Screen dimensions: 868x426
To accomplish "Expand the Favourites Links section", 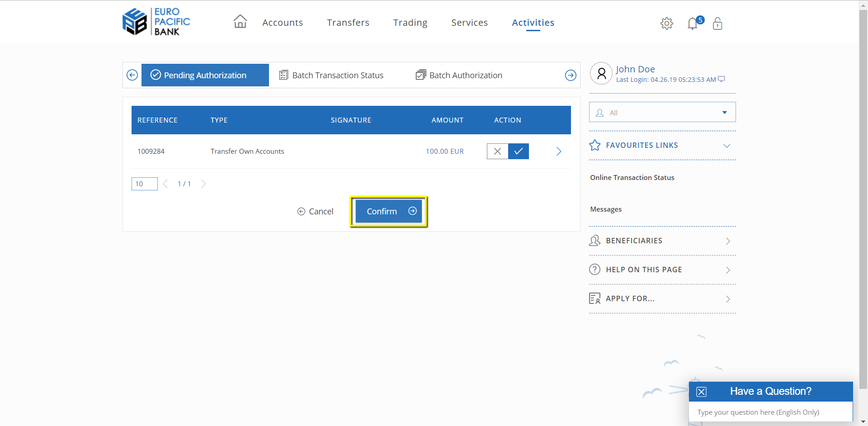I will click(662, 146).
